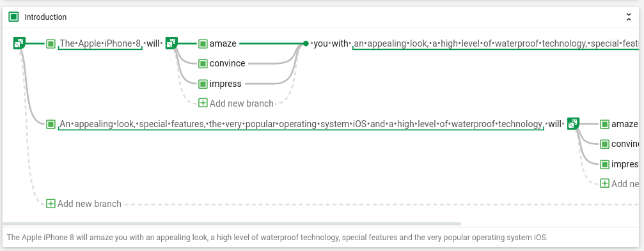This screenshot has height=251, width=644.
Task: Collapse the Introduction panel with chevron arrows
Action: [x=629, y=17]
